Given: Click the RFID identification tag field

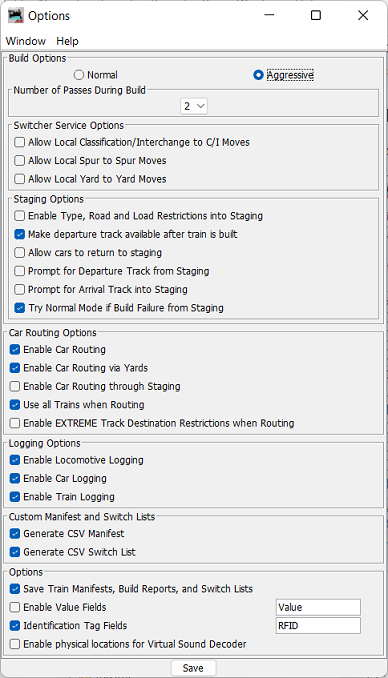Looking at the screenshot, I should coord(318,626).
